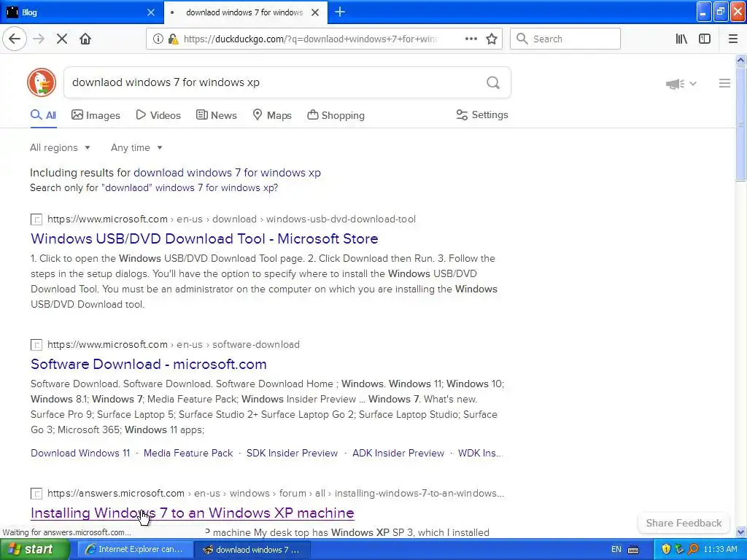Open the browser home page icon
This screenshot has height=560, width=747.
pyautogui.click(x=85, y=39)
